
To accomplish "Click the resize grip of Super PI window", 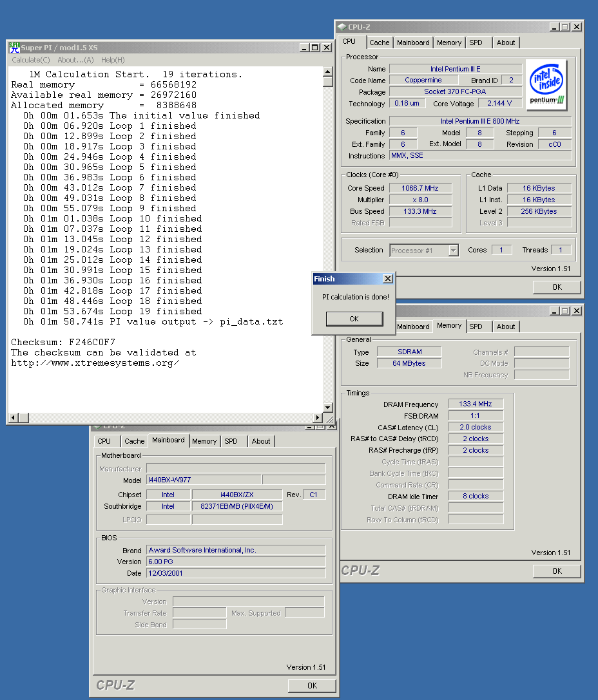I will 329,419.
